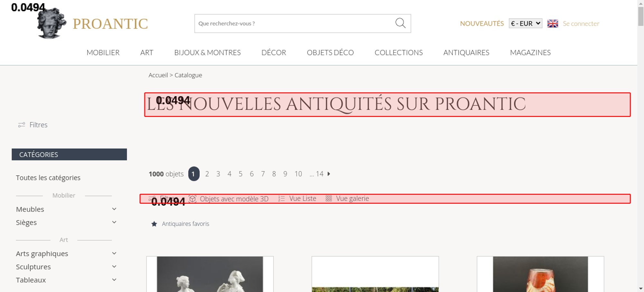Open the white porcelain figurines thumbnail
The width and height of the screenshot is (644, 292).
(x=210, y=274)
